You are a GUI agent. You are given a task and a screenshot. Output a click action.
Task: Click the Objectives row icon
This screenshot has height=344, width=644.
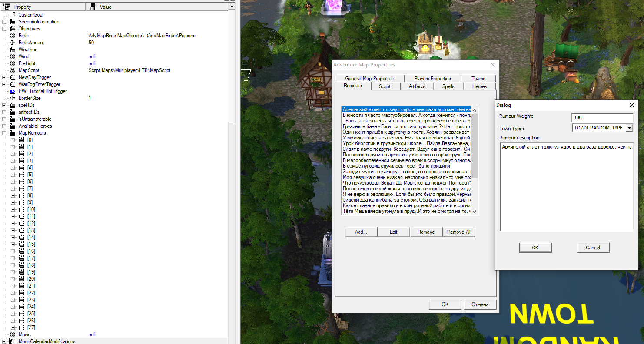coord(13,29)
